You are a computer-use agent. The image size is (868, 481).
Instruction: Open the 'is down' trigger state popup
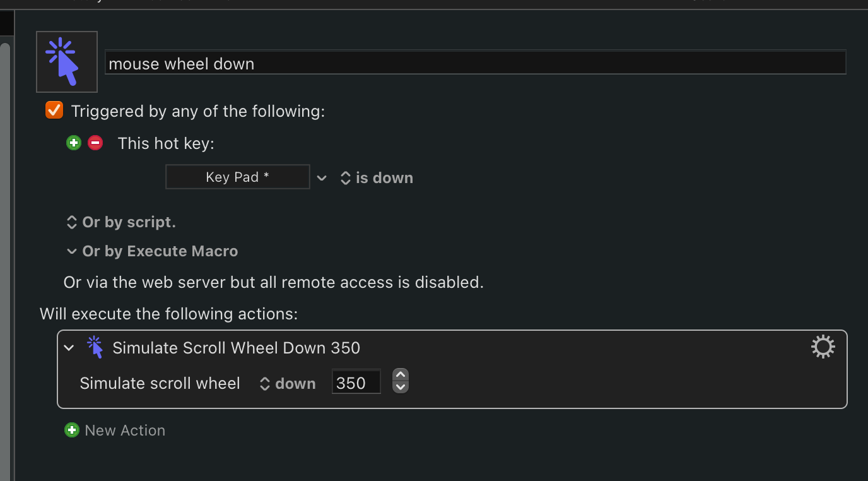point(377,178)
